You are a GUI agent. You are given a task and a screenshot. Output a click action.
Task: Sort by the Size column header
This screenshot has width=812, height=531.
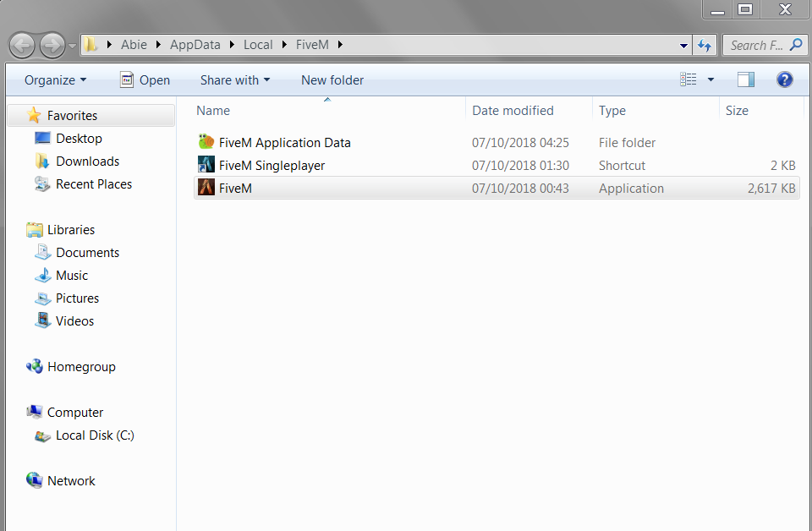tap(760, 110)
